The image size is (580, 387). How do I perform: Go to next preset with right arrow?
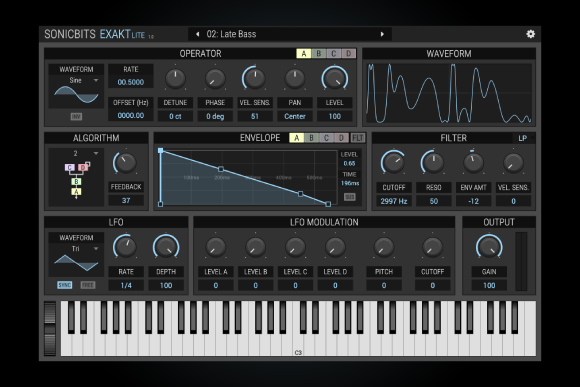382,34
